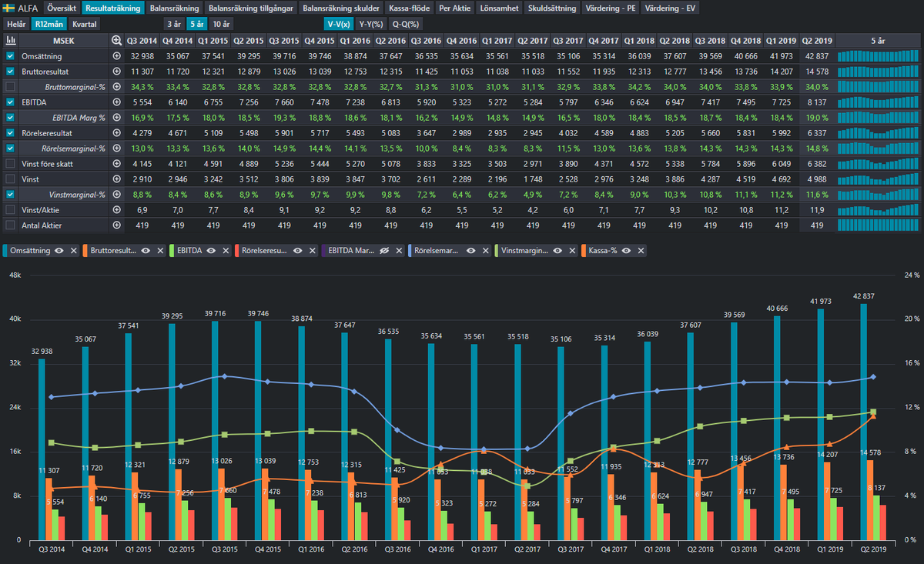Choose the 3 år time range
The width and height of the screenshot is (924, 564).
[x=173, y=24]
